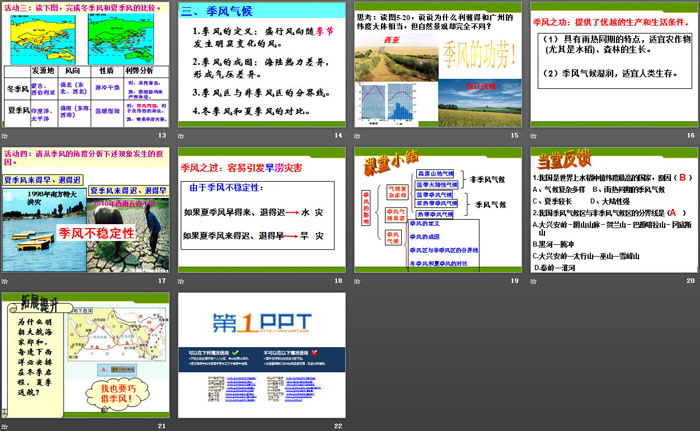Click animation star icon under slide 19

(357, 280)
